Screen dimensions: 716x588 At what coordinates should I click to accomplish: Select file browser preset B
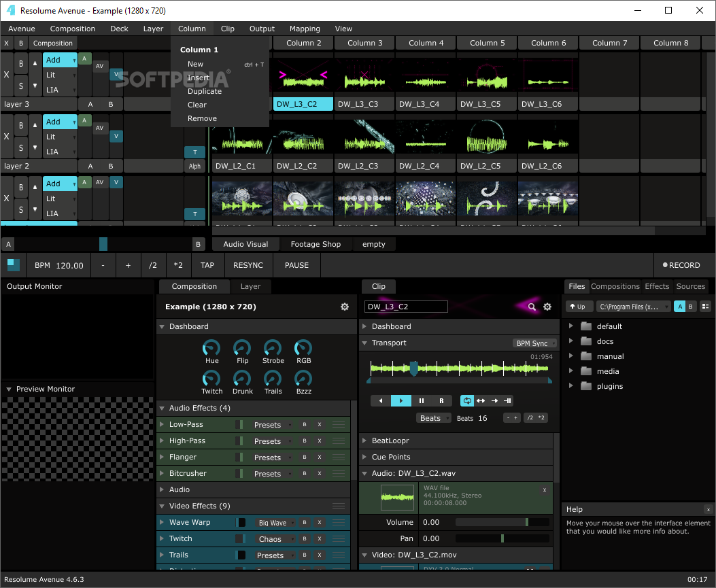690,307
